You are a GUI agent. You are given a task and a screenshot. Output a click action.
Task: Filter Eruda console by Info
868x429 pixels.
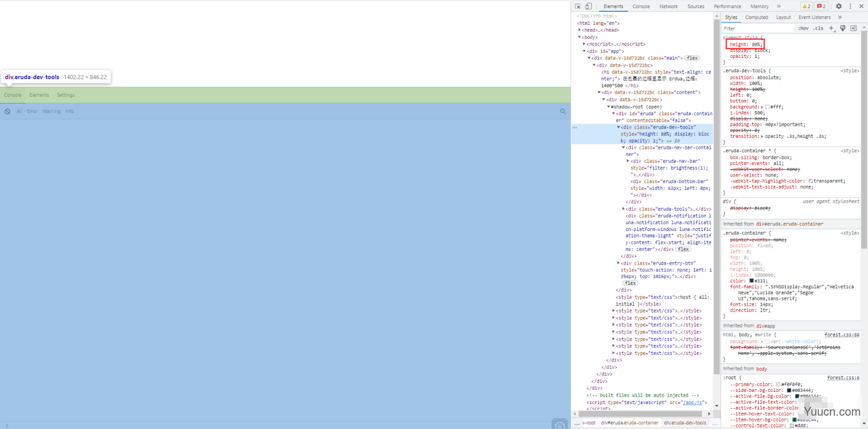tap(69, 112)
